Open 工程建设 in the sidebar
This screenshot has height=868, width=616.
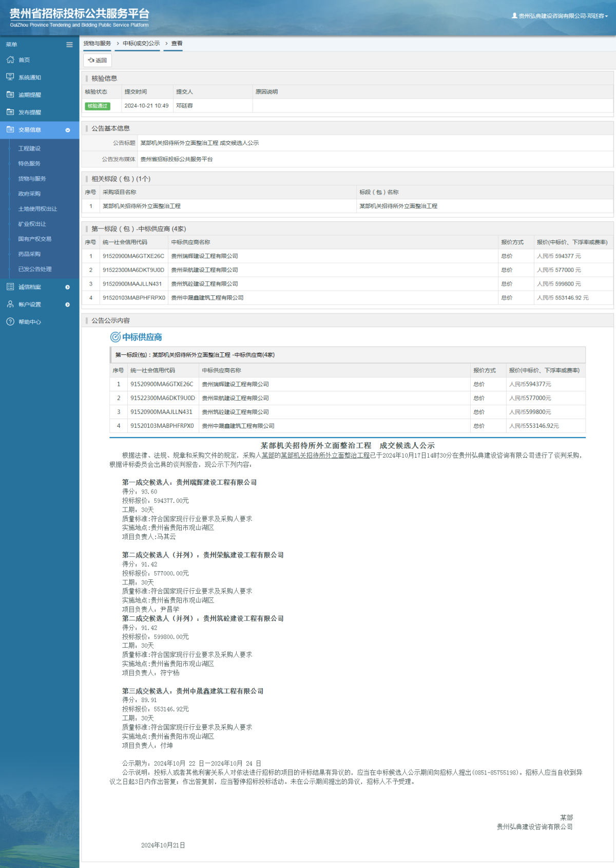(29, 148)
